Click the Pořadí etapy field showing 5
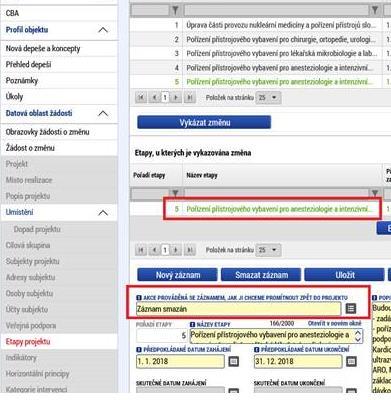 coord(162,336)
